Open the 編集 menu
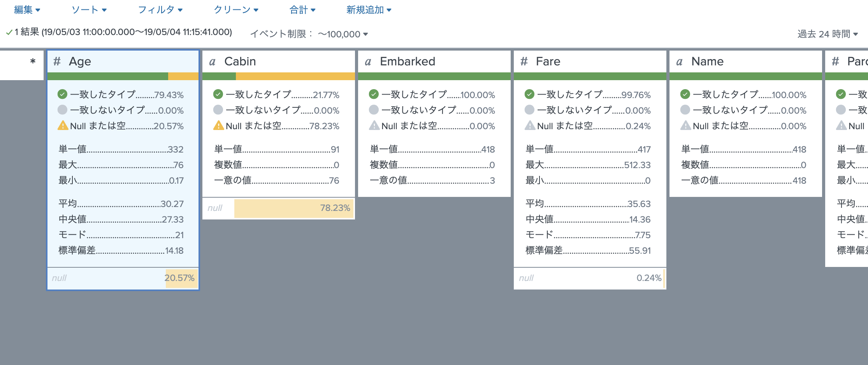This screenshot has width=868, height=365. [x=27, y=10]
